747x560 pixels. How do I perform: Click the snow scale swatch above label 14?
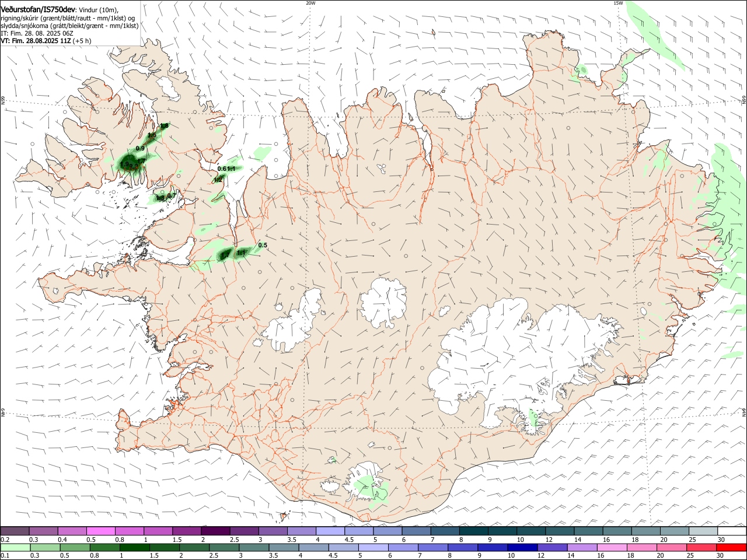click(x=588, y=531)
